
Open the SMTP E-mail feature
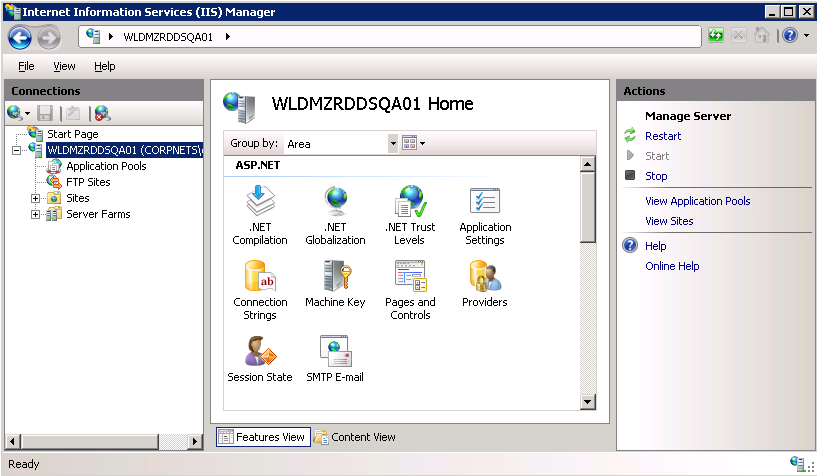[x=335, y=359]
